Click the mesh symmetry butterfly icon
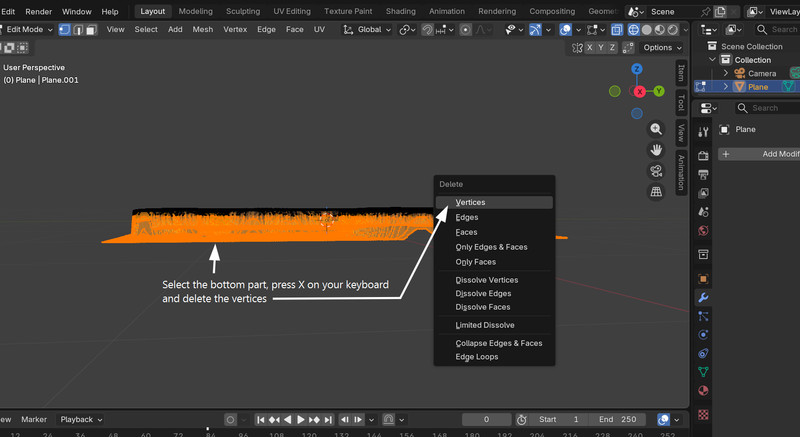The image size is (800, 437). point(577,47)
